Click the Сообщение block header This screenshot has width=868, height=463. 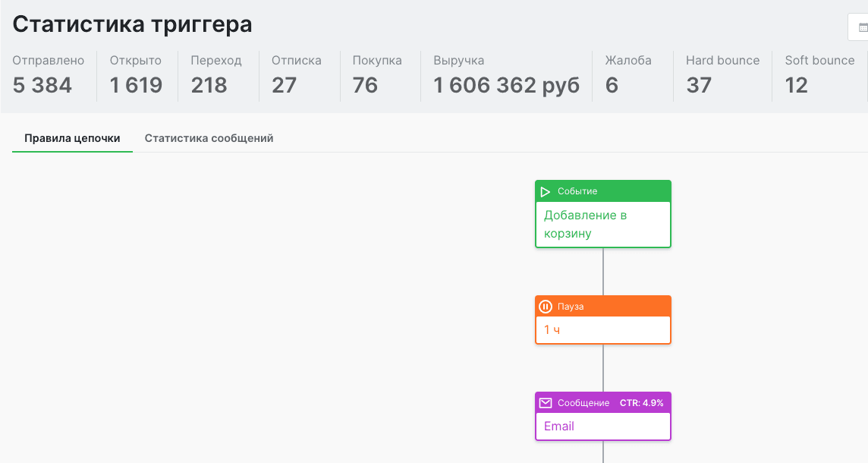click(x=603, y=402)
